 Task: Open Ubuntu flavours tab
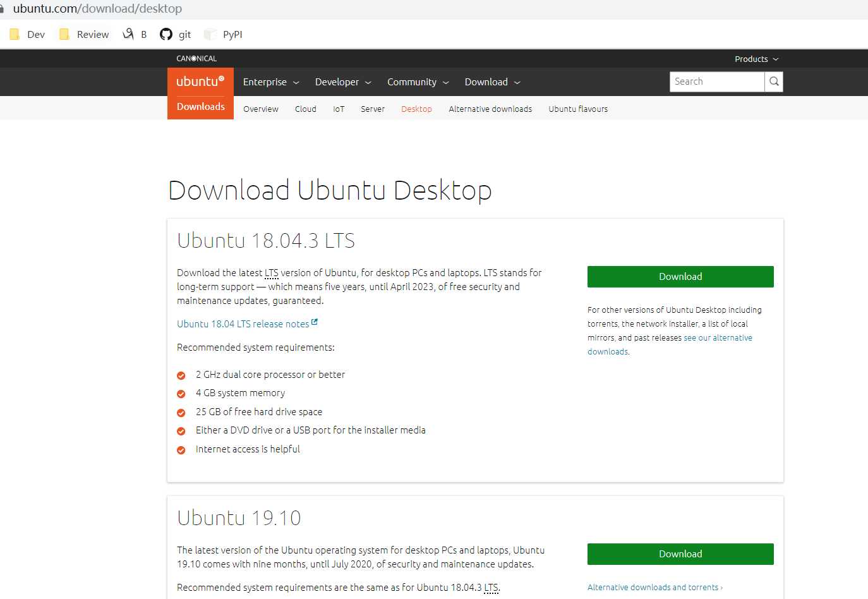coord(578,109)
